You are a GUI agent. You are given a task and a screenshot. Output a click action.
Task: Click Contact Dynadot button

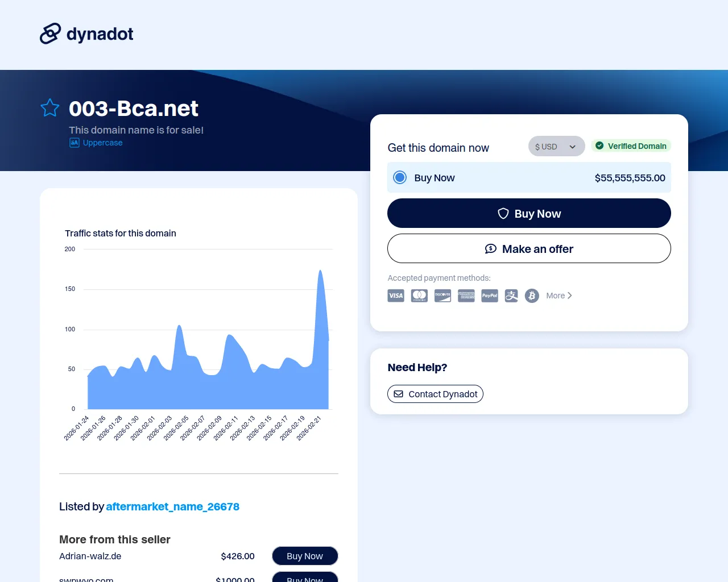pyautogui.click(x=435, y=394)
